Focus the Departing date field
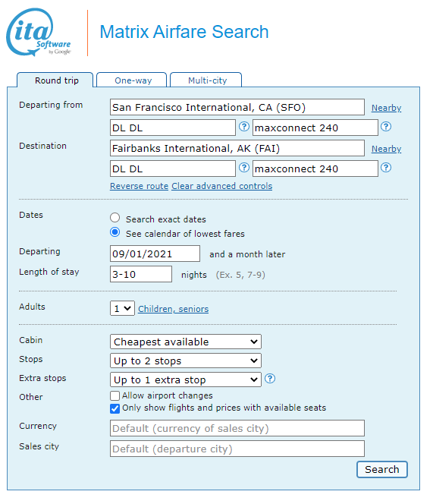 pyautogui.click(x=155, y=254)
